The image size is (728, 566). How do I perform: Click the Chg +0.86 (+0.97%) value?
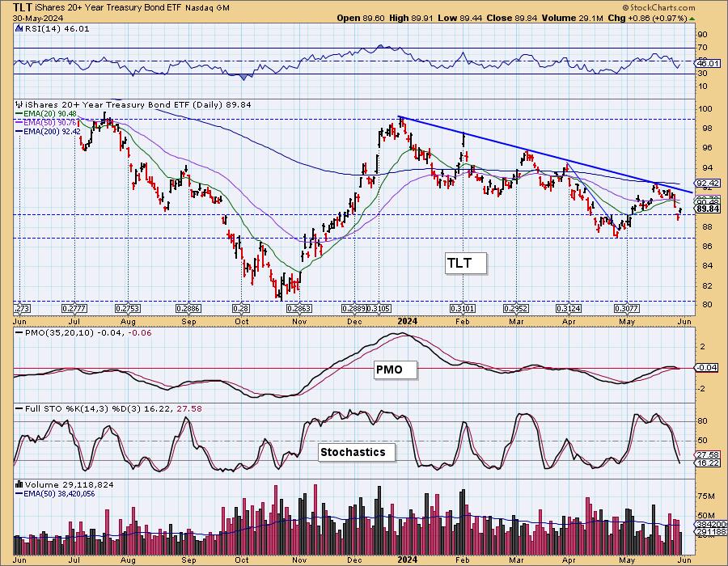[647, 18]
